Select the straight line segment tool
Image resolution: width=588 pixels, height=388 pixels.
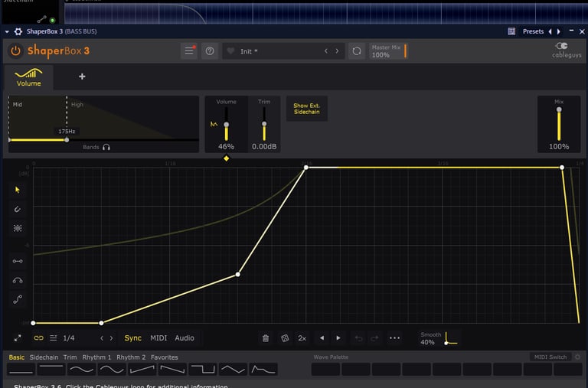pyautogui.click(x=18, y=261)
